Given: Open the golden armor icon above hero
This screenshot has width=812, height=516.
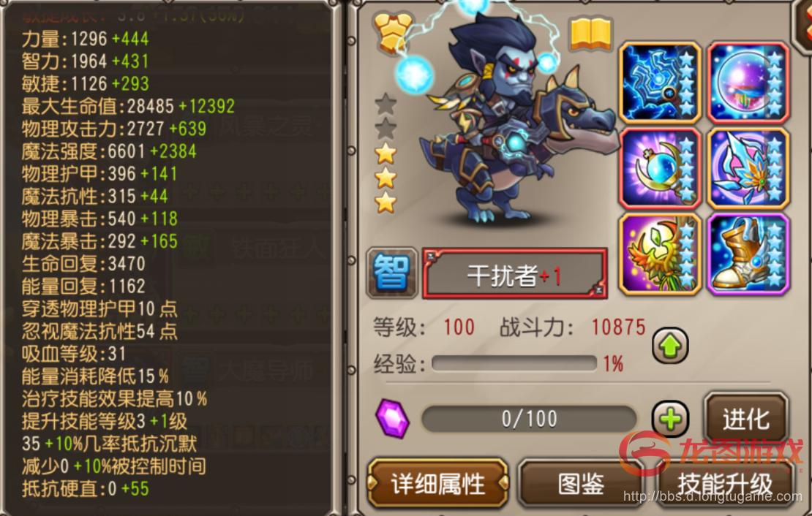Looking at the screenshot, I should click(393, 33).
